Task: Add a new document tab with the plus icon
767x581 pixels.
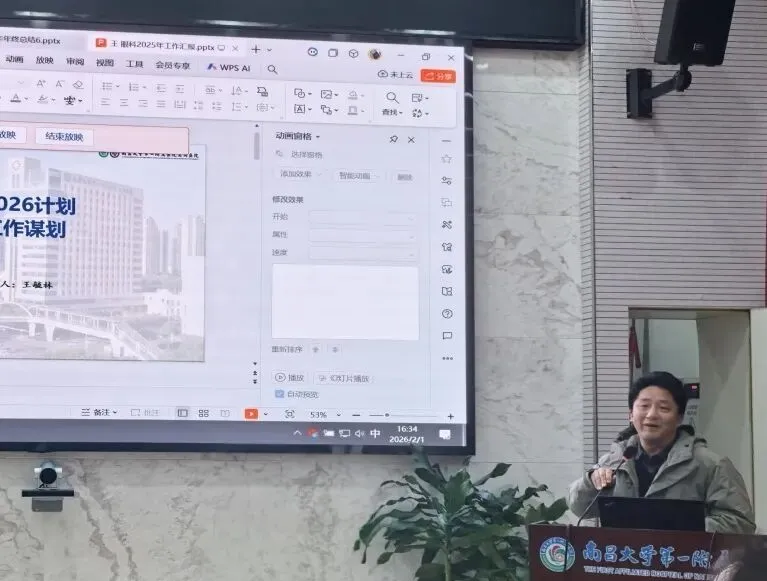Action: point(255,49)
